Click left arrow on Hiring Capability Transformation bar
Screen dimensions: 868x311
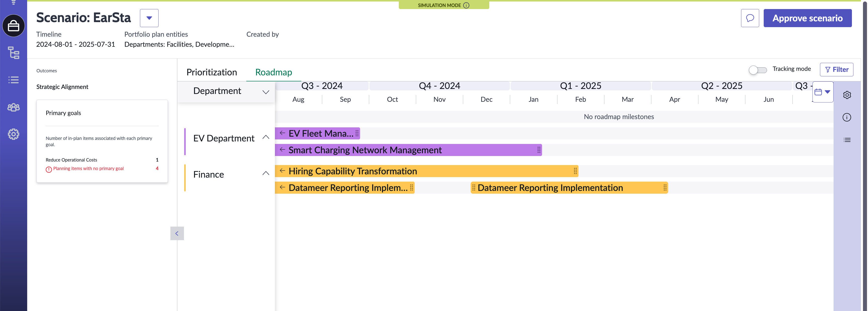282,171
